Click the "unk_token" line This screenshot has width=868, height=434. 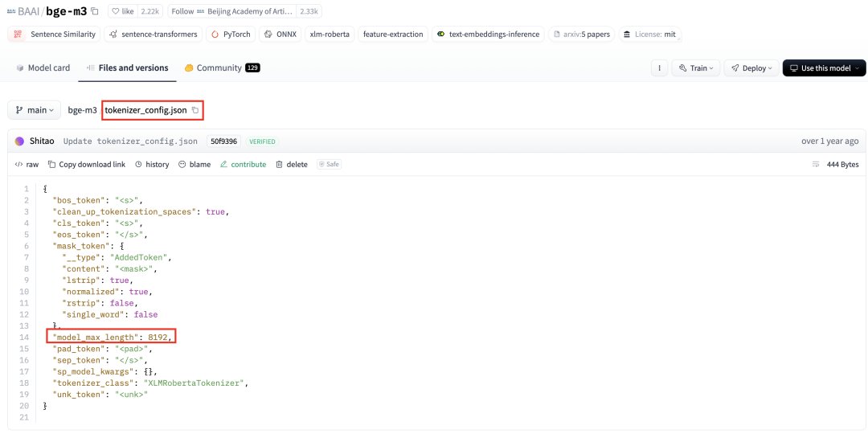pyautogui.click(x=100, y=395)
